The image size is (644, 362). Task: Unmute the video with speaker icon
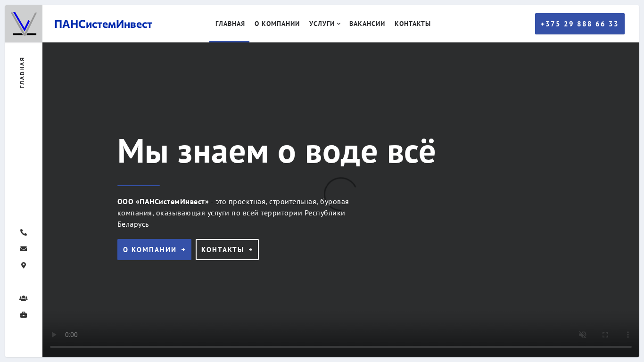pyautogui.click(x=583, y=335)
